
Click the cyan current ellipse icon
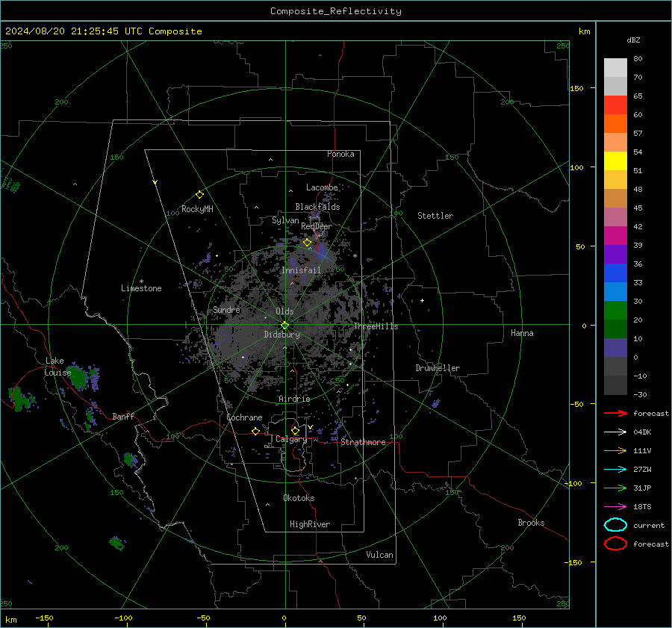(x=615, y=525)
